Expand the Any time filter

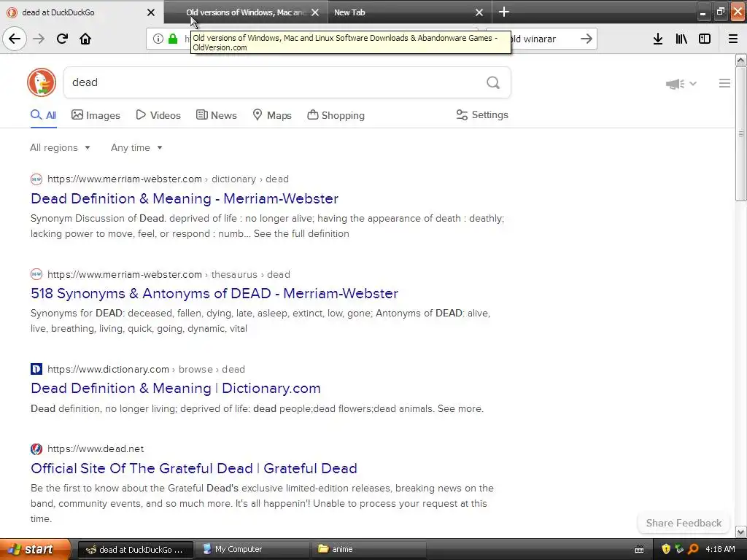(x=136, y=147)
